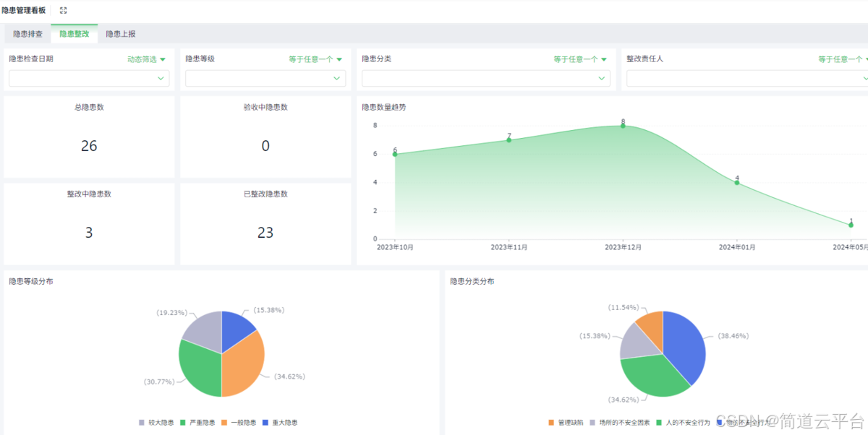Toggle the 重大隐患 legend item
The height and width of the screenshot is (435, 868).
(280, 423)
